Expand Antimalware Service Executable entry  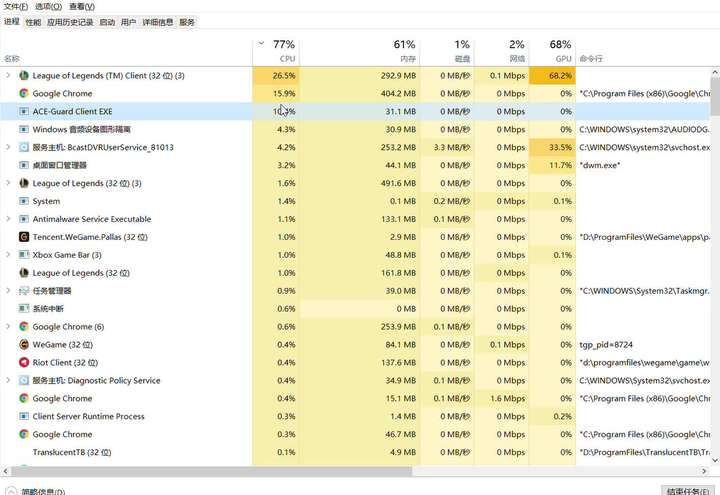[8, 219]
